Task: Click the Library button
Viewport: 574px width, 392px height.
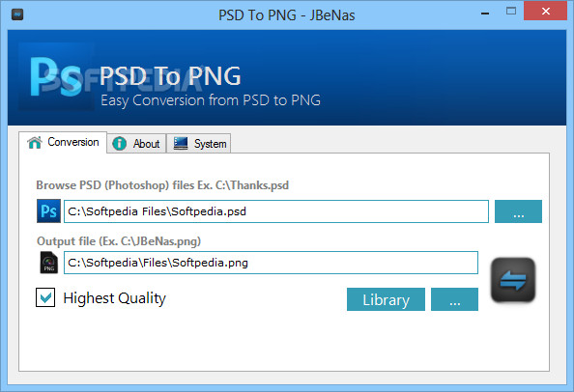Action: tap(386, 299)
